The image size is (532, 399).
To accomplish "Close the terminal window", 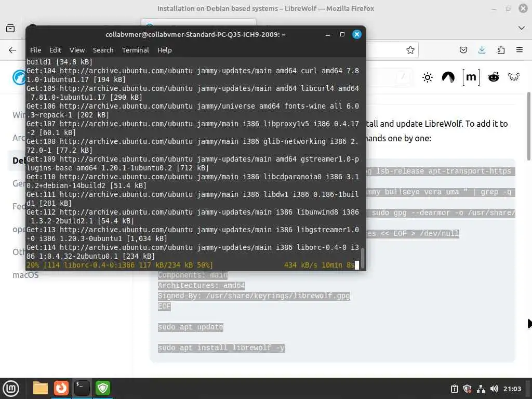I will tap(357, 34).
